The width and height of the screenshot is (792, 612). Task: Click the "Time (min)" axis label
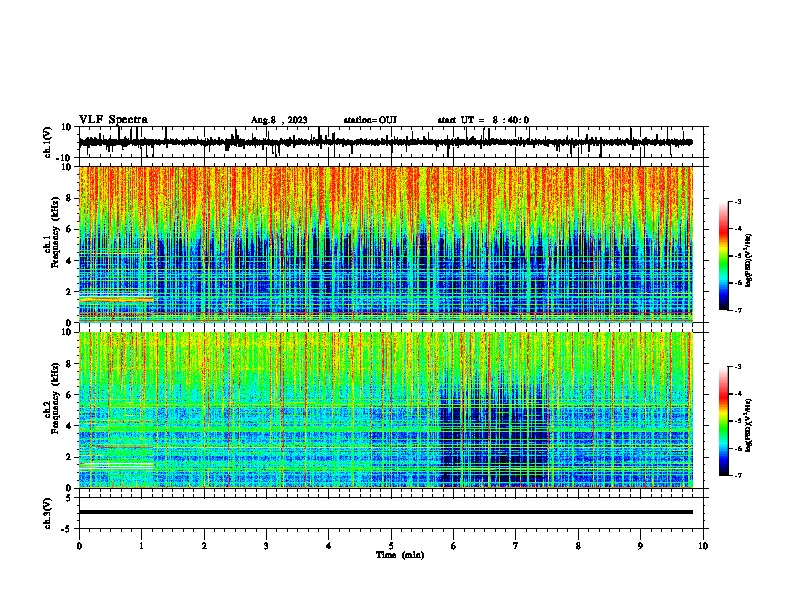(400, 555)
